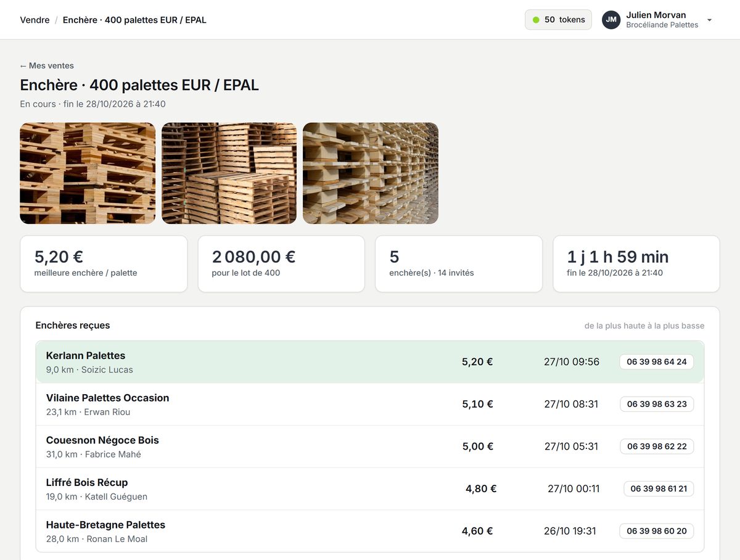The width and height of the screenshot is (740, 560).
Task: Open the third pallet warehouse photo
Action: [371, 173]
